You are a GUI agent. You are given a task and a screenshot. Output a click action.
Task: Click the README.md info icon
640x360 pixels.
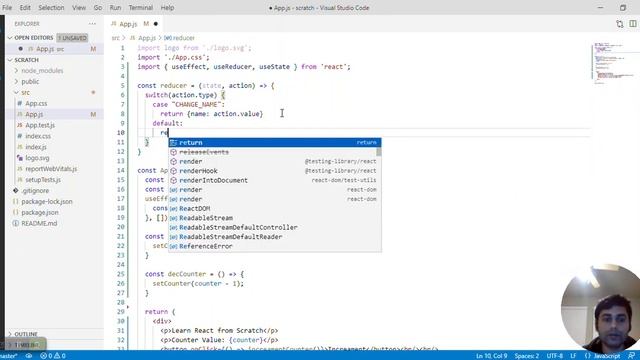pyautogui.click(x=16, y=223)
